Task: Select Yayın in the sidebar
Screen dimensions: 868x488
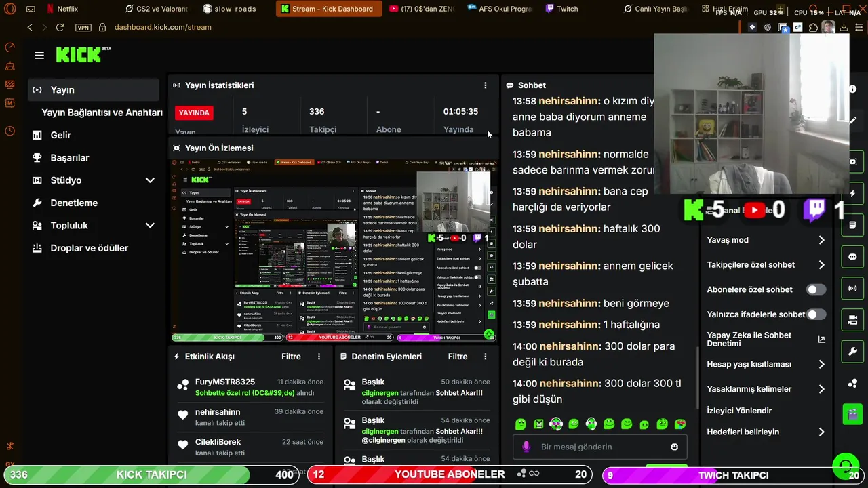Action: [93, 89]
